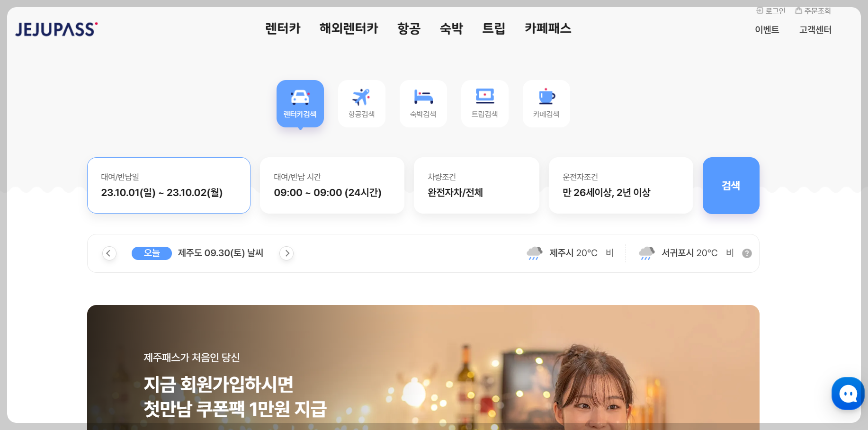The height and width of the screenshot is (430, 868).
Task: Open the 운전자조건 driver condition selector
Action: 621,186
